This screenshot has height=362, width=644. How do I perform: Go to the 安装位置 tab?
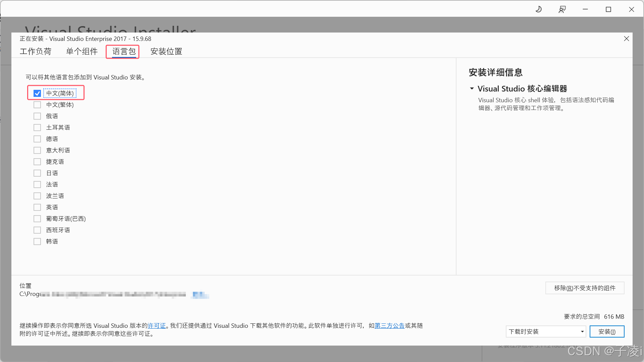[x=166, y=51]
